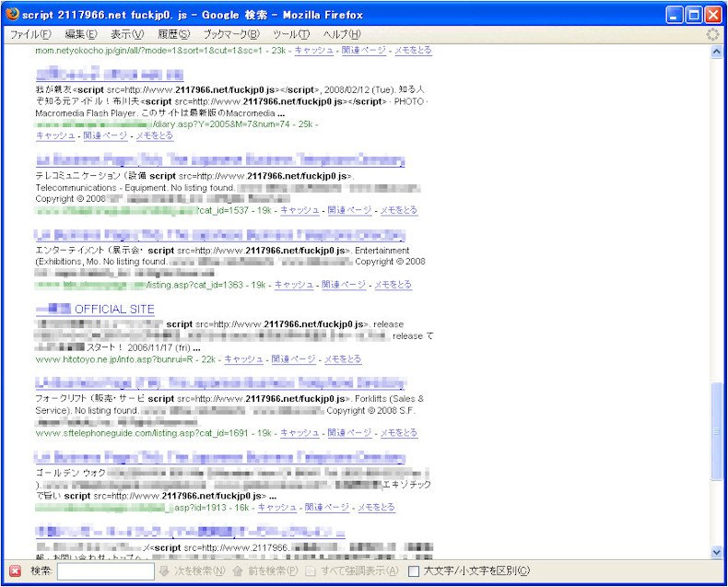Click the loading throbber icon in the menu bar
Image resolution: width=728 pixels, height=587 pixels.
[x=712, y=34]
